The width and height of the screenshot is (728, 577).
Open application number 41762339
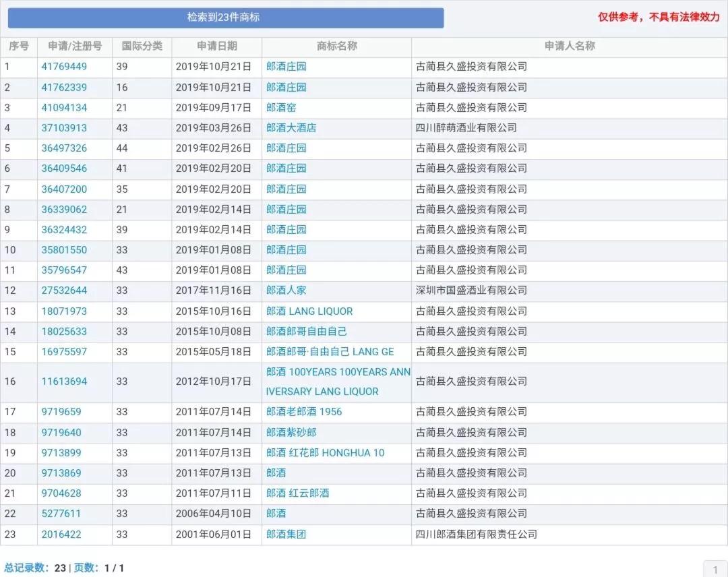[64, 87]
